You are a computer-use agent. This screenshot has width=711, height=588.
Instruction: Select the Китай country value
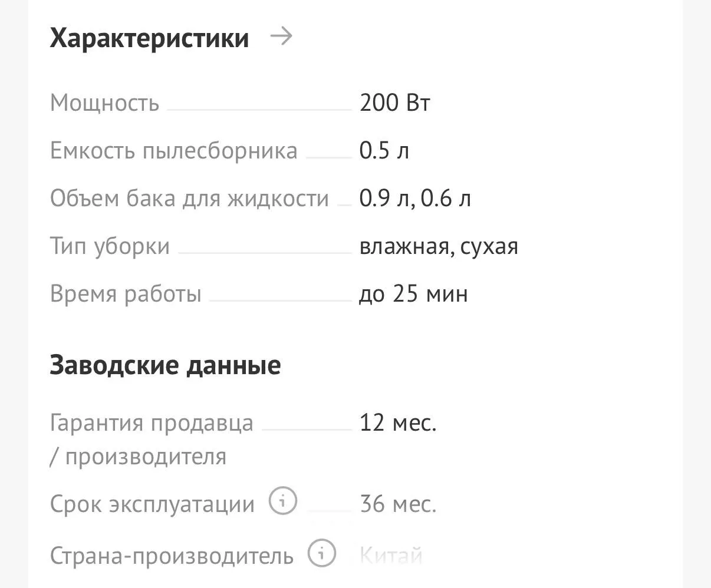391,556
